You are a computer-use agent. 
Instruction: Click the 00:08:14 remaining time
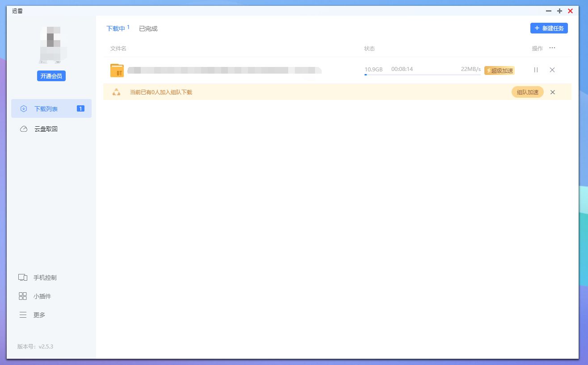pos(402,69)
